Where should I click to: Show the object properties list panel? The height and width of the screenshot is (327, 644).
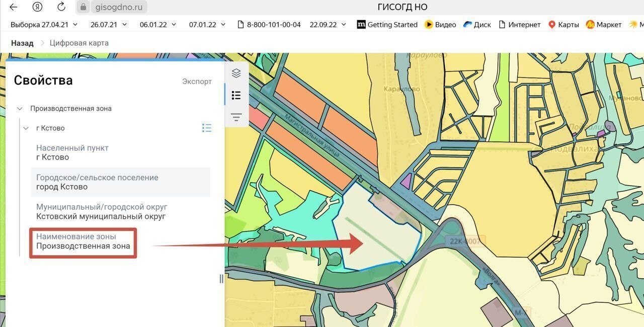[236, 95]
